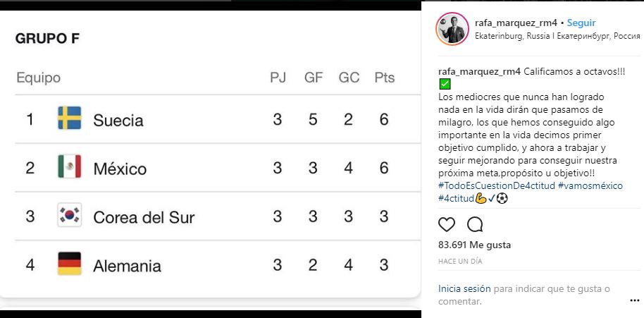Click the #4ctitud hashtag

[x=456, y=198]
